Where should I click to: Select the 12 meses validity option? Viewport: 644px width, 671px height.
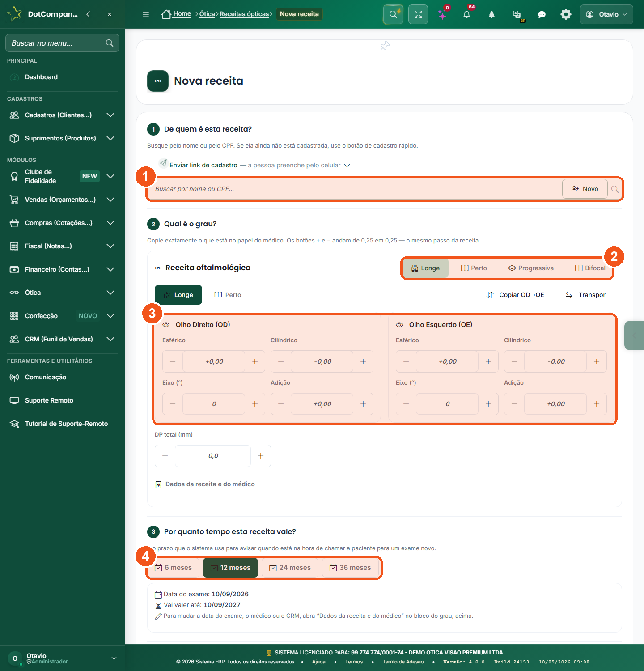point(231,568)
